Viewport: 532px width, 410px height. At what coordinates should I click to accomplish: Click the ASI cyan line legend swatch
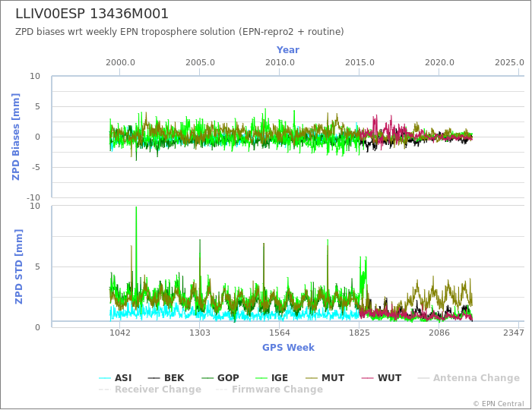[105, 378]
